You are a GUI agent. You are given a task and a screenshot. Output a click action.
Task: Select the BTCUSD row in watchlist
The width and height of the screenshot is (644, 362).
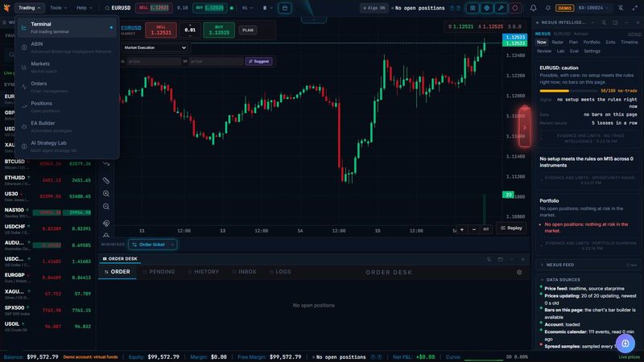47,163
